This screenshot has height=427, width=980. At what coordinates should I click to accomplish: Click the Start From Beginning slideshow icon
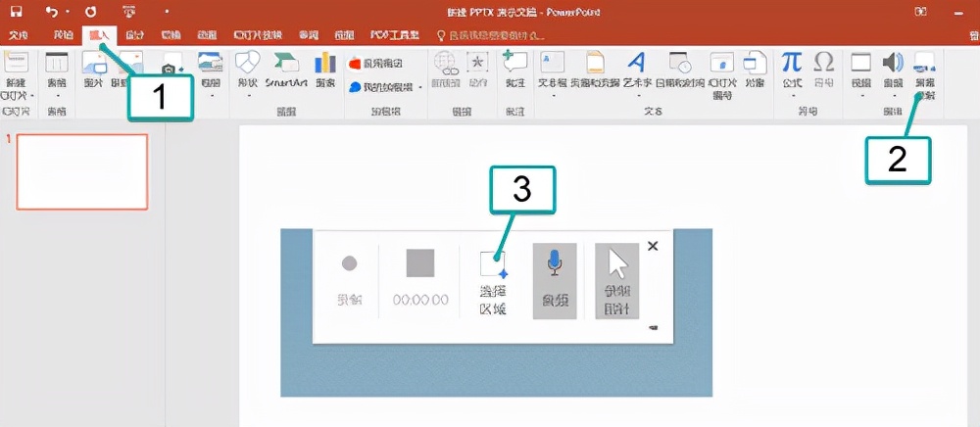click(128, 11)
